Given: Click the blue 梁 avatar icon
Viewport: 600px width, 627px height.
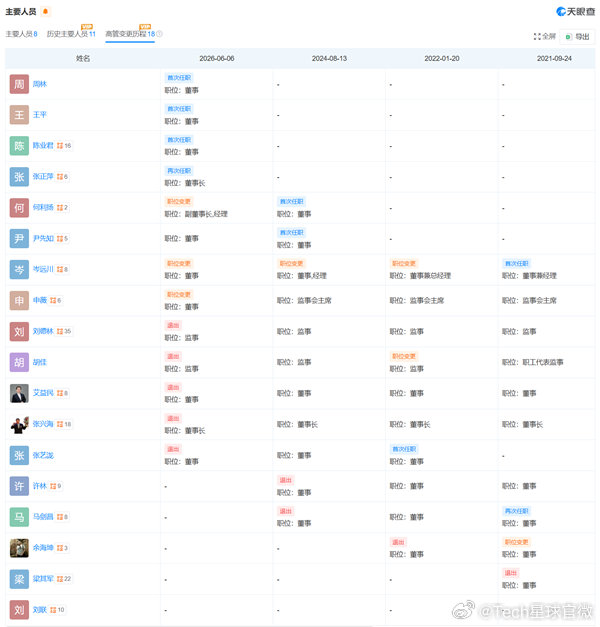Looking at the screenshot, I should (x=19, y=579).
